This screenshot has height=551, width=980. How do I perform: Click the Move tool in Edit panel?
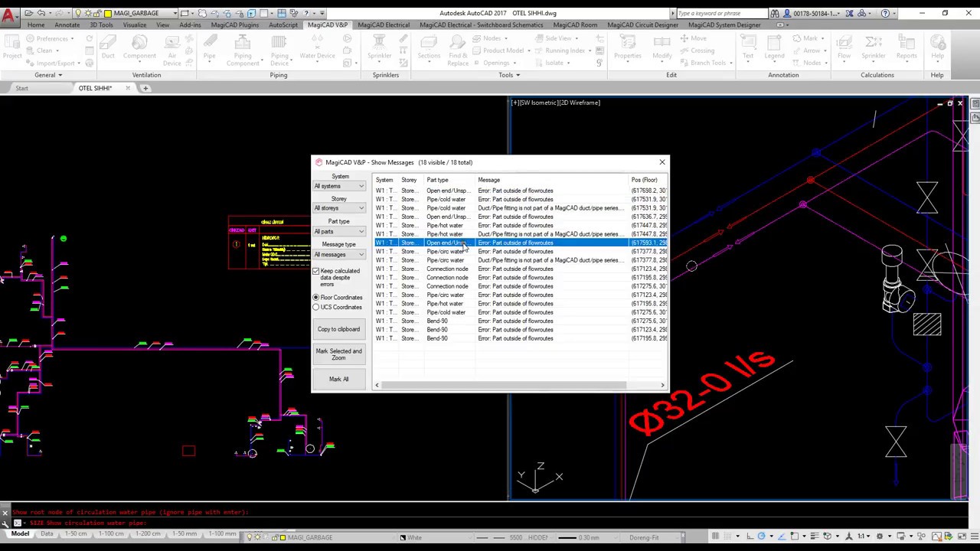tap(694, 38)
